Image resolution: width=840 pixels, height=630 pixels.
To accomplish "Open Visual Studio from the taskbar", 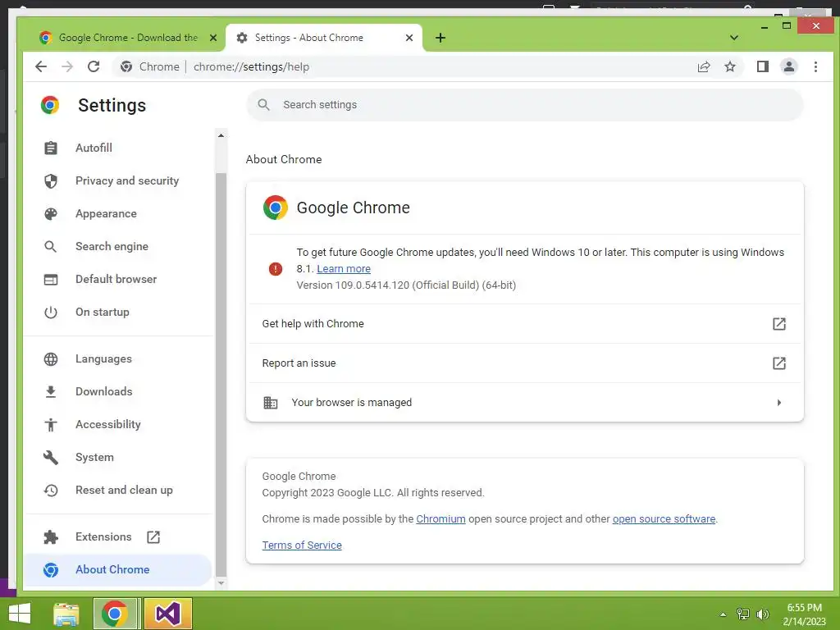I will click(x=167, y=614).
